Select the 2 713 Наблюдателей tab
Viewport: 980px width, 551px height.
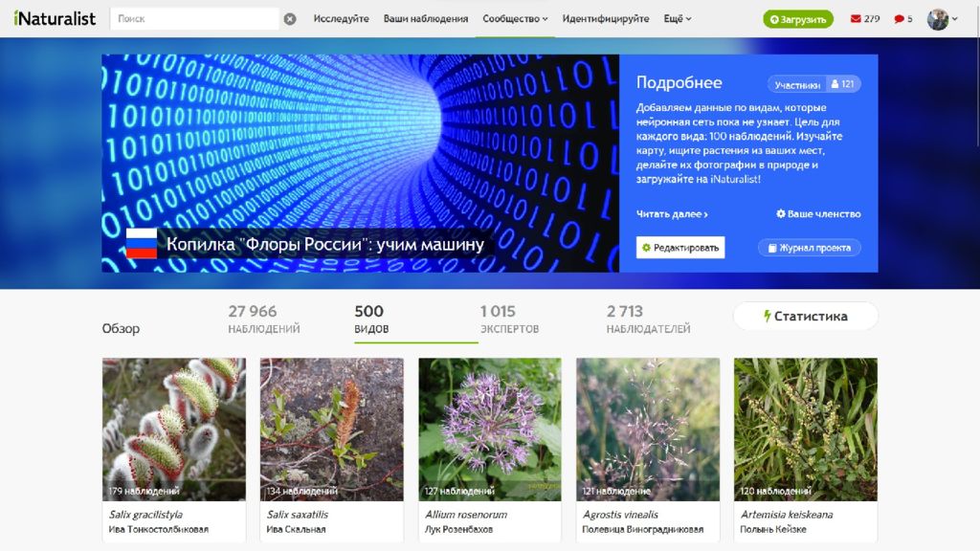pos(648,319)
